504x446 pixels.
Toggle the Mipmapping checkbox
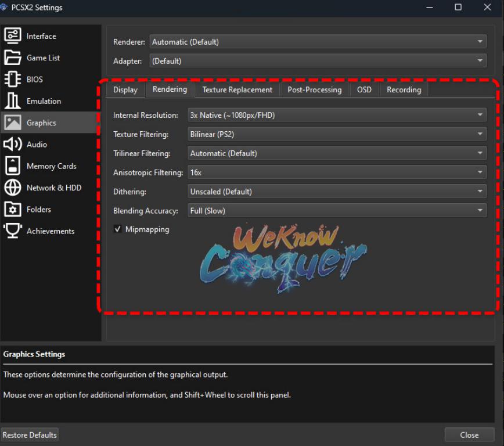point(118,229)
